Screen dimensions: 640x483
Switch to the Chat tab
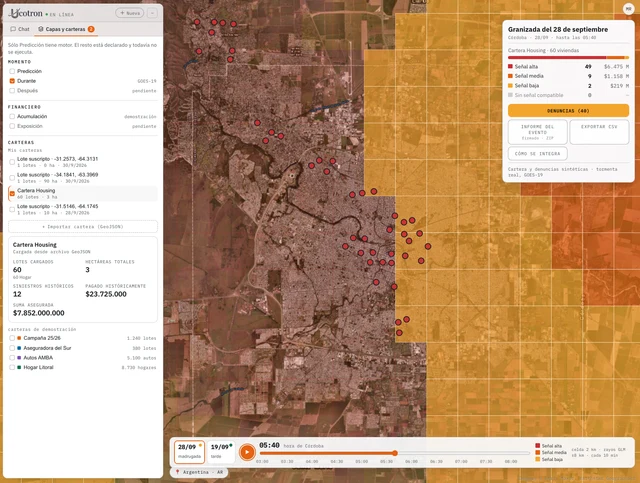click(20, 29)
